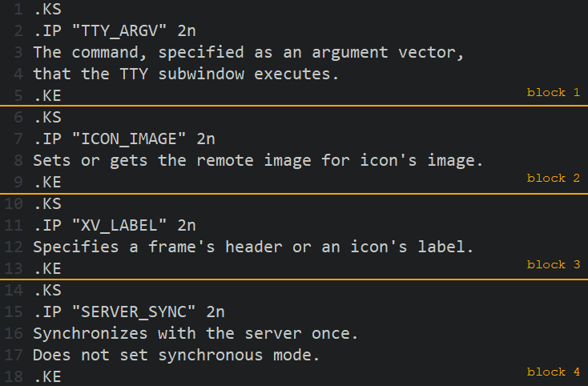
Task: Click the "block 2" label
Action: pos(553,178)
